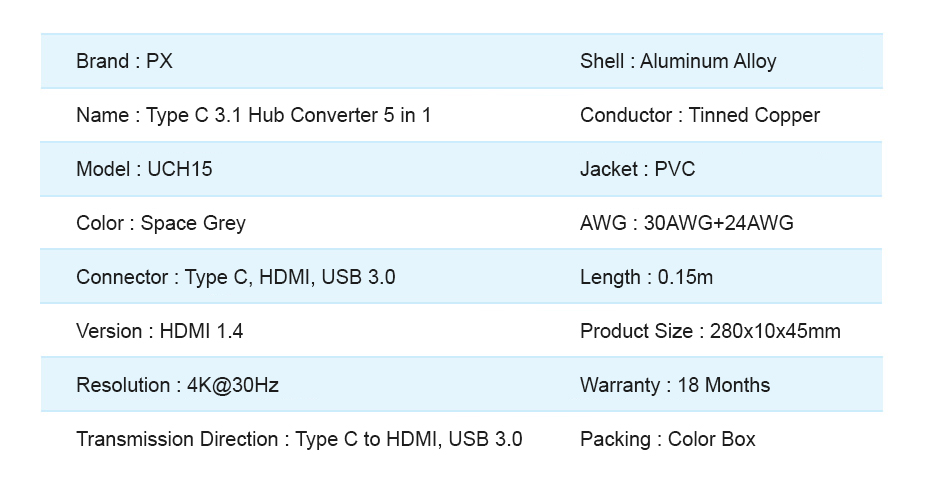Image resolution: width=930 pixels, height=478 pixels.
Task: Click the UCH15 model number
Action: click(180, 169)
